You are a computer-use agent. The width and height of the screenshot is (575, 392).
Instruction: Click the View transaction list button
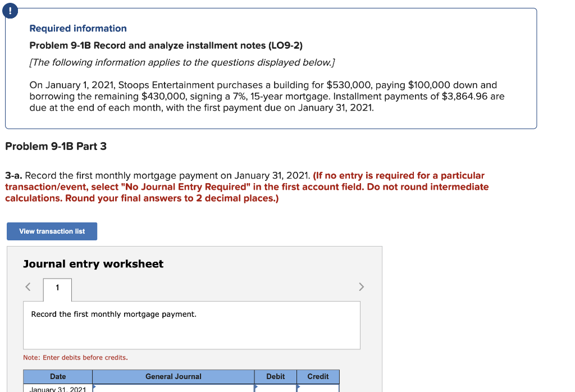[x=52, y=231]
